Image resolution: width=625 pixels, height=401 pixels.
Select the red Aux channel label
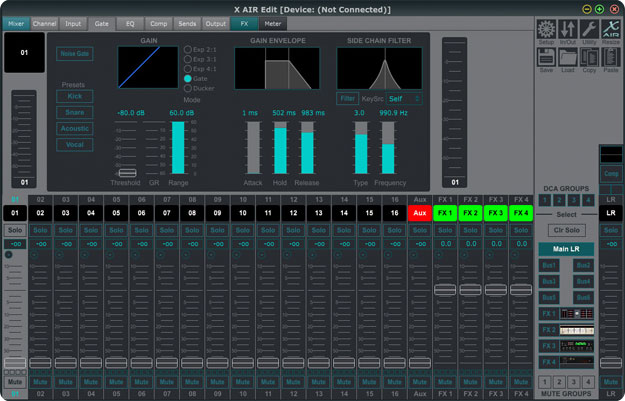[x=420, y=213]
